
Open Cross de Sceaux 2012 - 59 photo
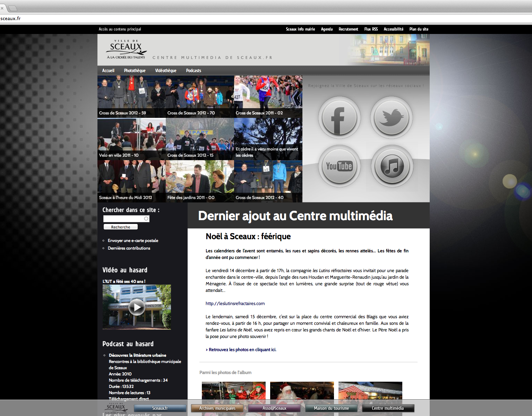click(x=131, y=96)
